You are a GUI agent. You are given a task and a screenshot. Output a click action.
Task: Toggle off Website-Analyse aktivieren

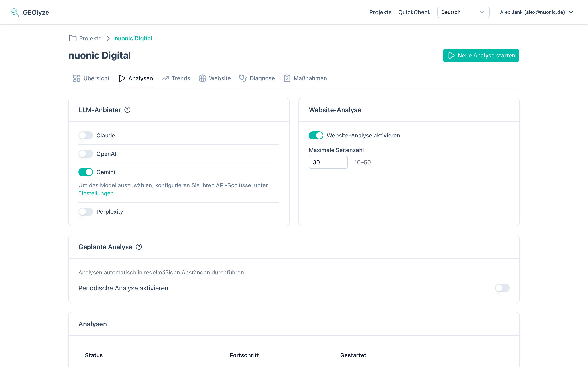click(316, 135)
